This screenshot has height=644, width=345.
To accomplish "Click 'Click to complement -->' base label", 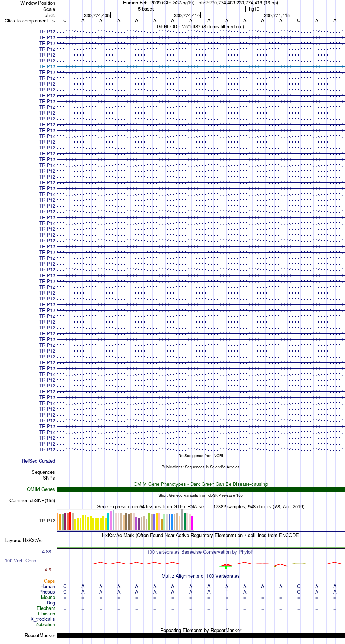I will [x=30, y=21].
